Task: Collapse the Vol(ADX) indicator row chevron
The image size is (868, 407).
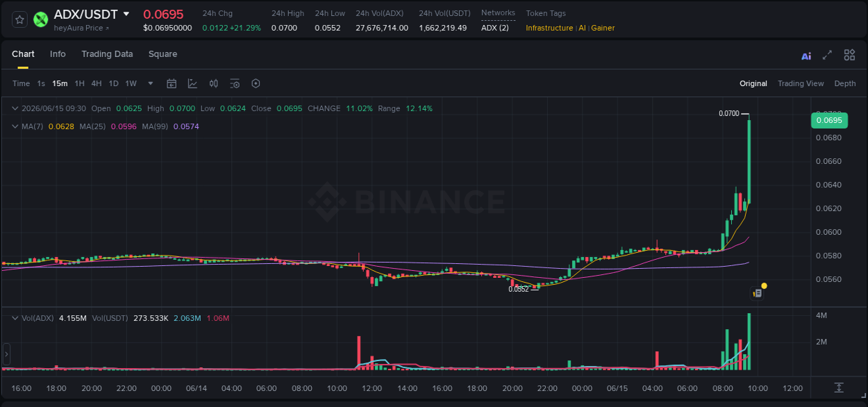Action: pyautogui.click(x=15, y=318)
